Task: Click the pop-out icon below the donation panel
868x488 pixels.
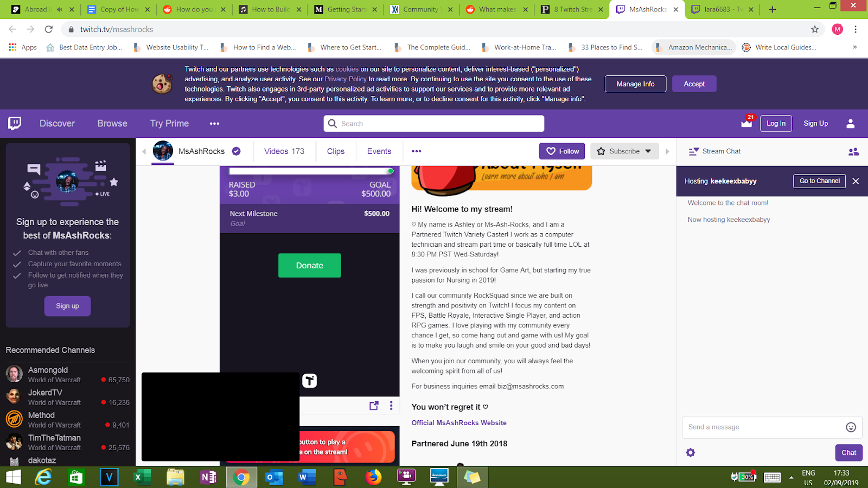Action: tap(374, 406)
